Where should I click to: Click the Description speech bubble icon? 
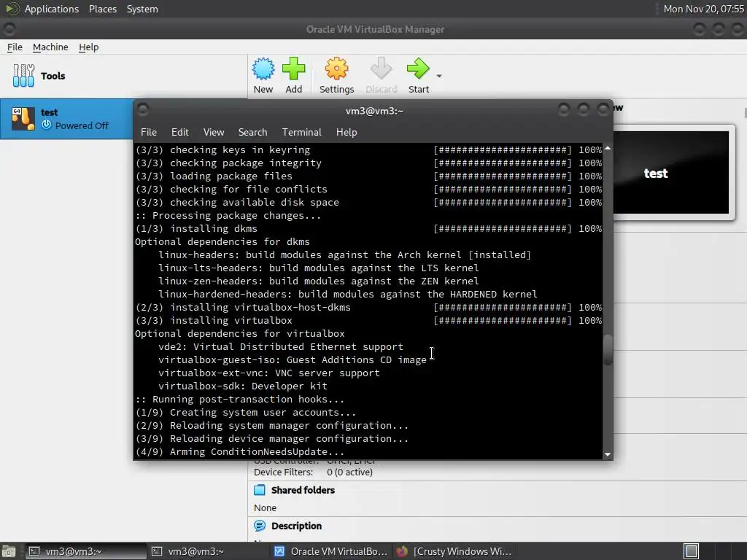[260, 526]
